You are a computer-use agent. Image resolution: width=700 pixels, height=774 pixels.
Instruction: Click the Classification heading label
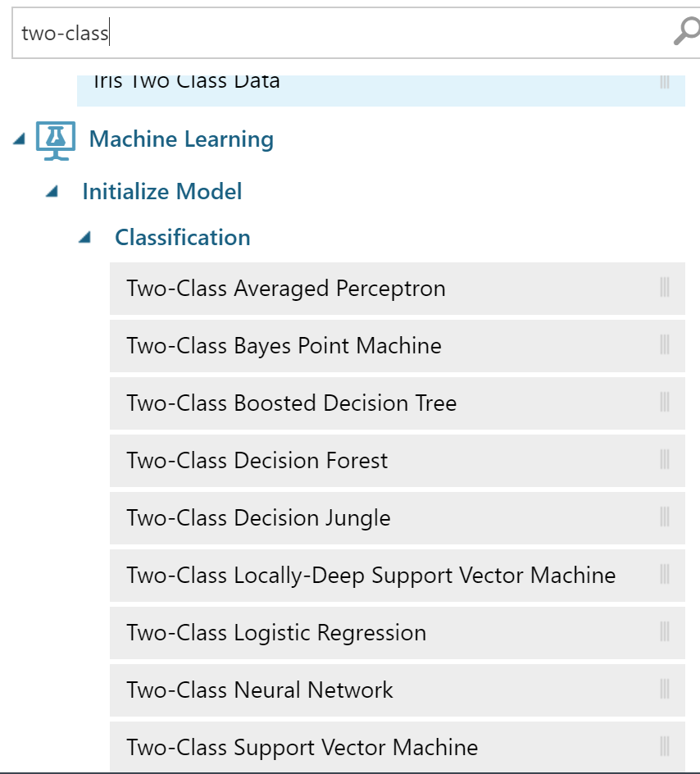pyautogui.click(x=183, y=238)
